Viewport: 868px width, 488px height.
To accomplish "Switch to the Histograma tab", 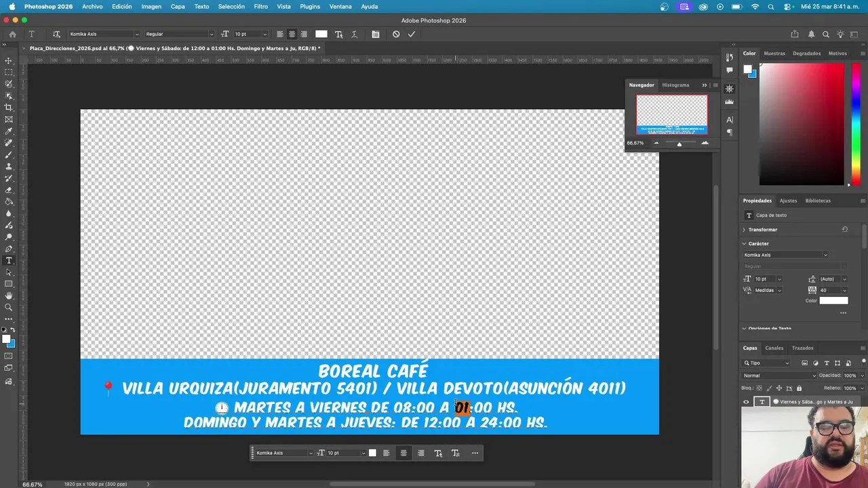I will [x=675, y=85].
